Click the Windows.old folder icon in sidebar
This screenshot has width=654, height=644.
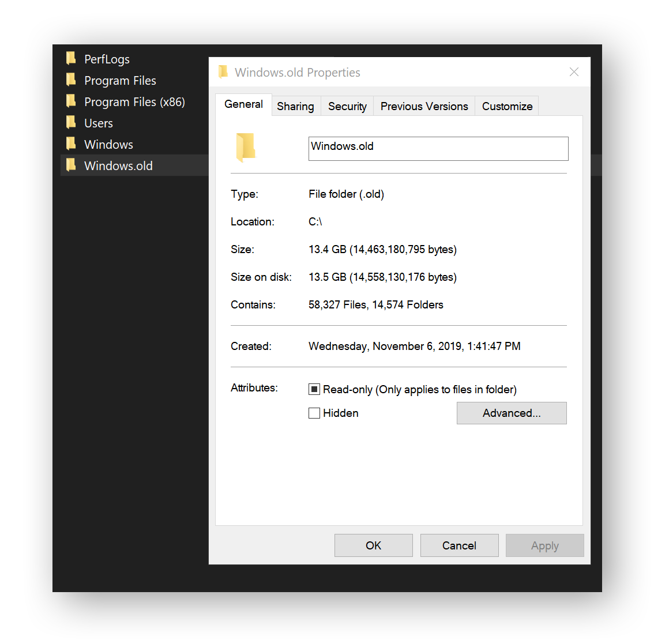70,165
